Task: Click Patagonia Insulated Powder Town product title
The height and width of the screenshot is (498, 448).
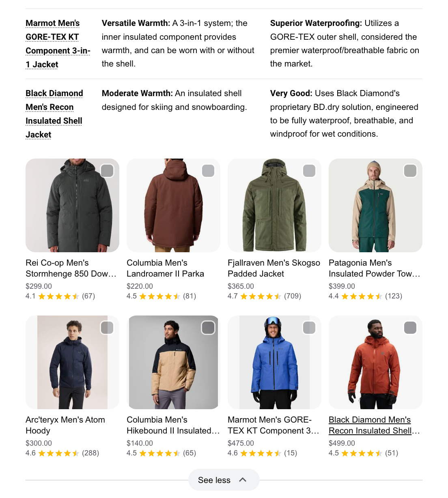Action: (374, 268)
